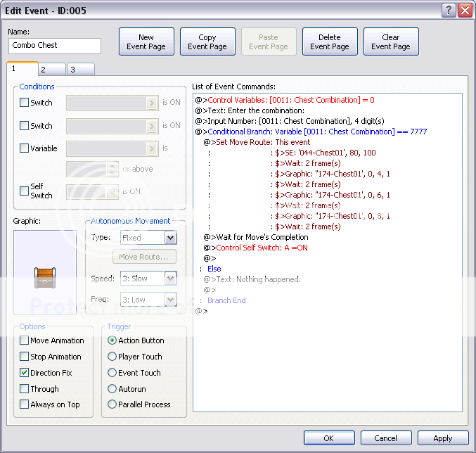
Task: Click the chest graphic preview
Action: (44, 272)
